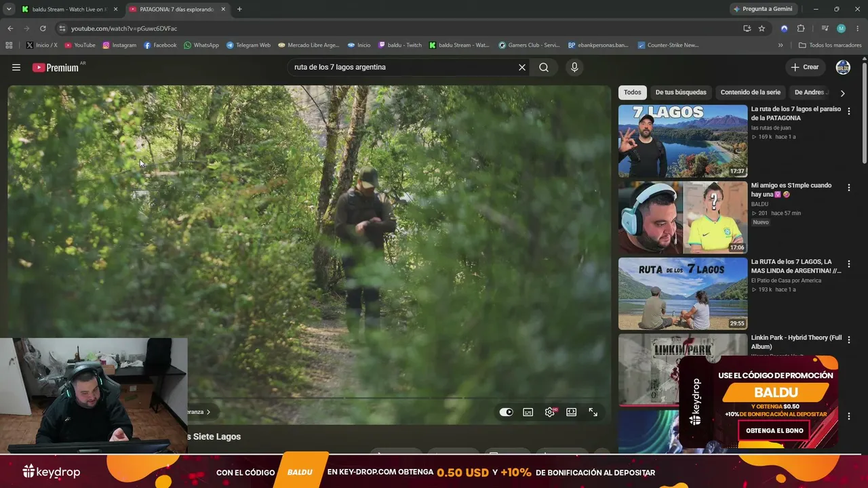Open the Crear menu button
Image resolution: width=868 pixels, height=488 pixels.
point(805,67)
